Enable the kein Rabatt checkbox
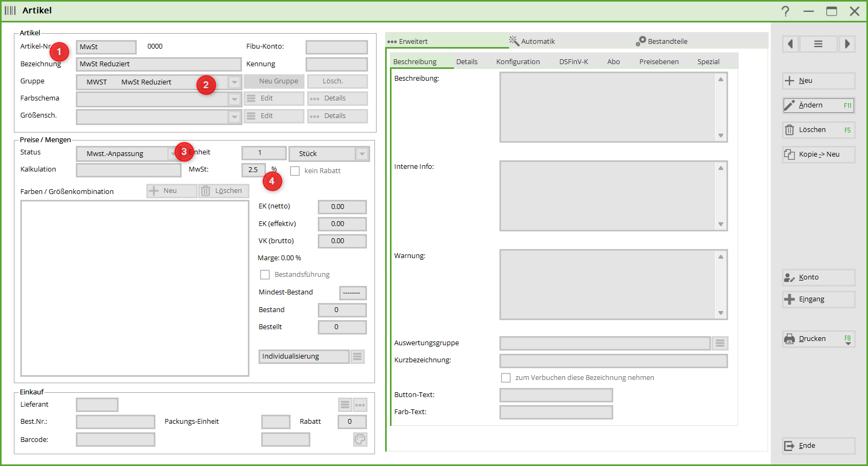Screen dimensions: 868x466 [x=295, y=171]
